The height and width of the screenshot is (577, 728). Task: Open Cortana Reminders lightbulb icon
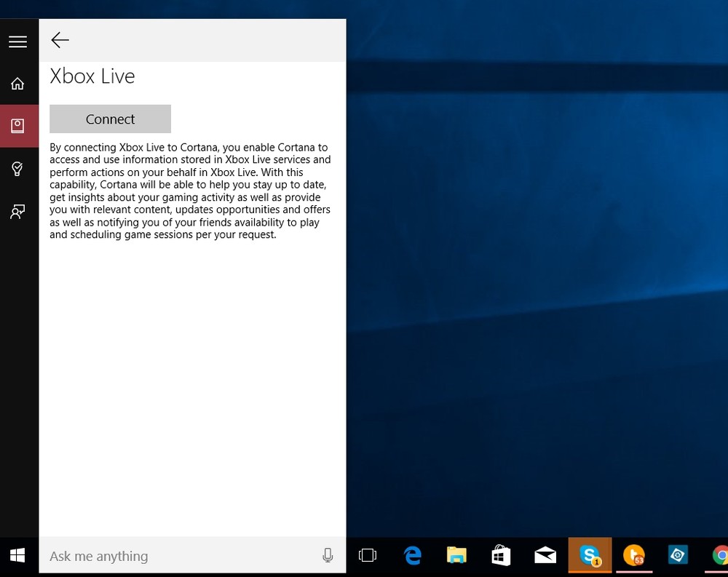tap(17, 169)
